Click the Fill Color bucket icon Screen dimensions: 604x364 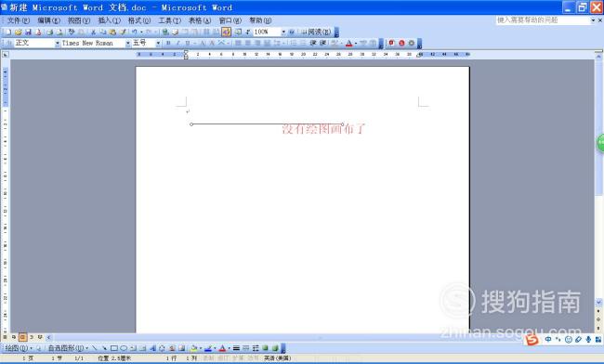(x=194, y=348)
